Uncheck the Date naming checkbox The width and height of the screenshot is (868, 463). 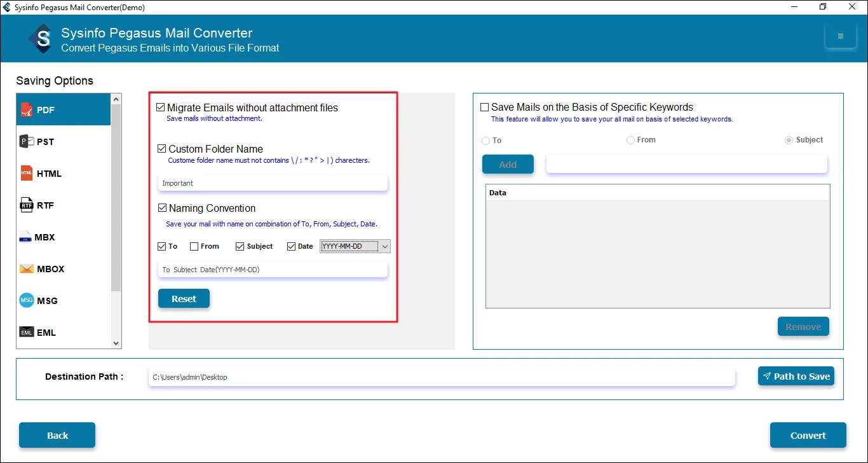(292, 246)
